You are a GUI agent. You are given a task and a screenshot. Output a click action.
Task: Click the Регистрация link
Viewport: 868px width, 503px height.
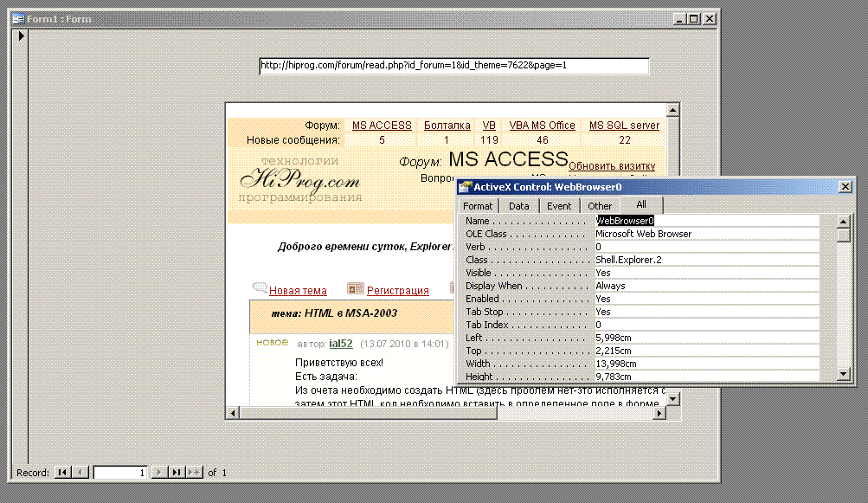point(397,290)
